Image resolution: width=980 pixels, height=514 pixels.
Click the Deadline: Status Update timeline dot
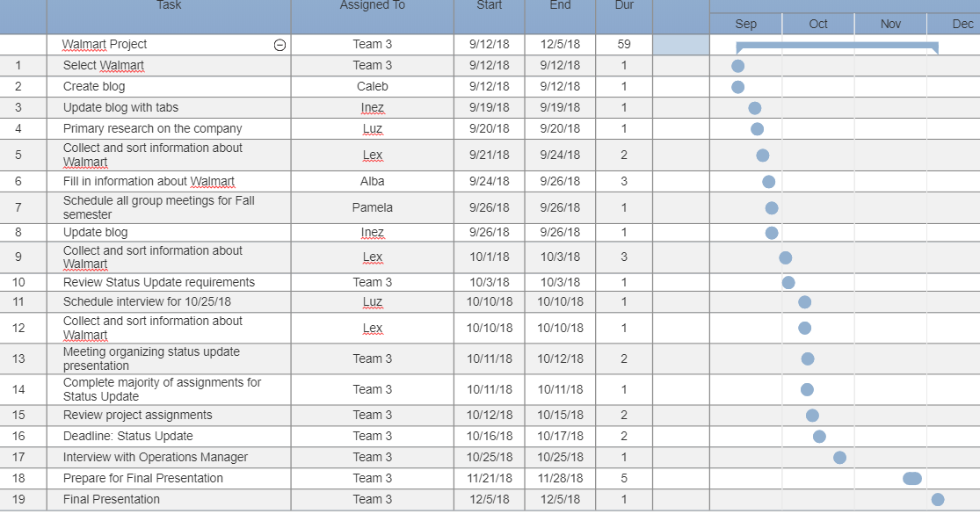819,437
